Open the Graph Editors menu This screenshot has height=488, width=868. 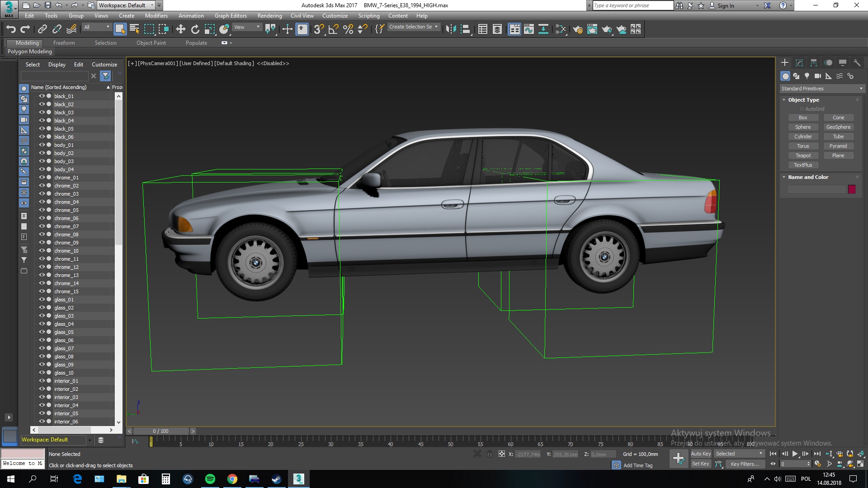click(231, 16)
